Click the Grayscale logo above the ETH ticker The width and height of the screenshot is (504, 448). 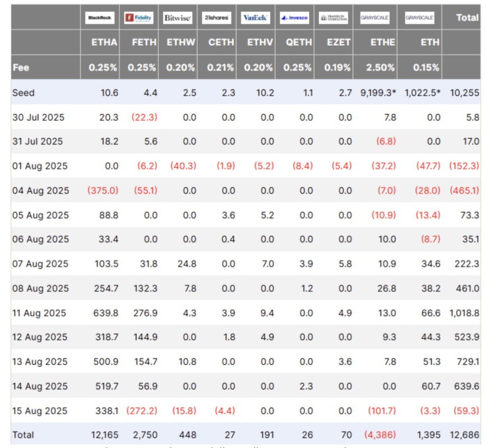(x=419, y=18)
